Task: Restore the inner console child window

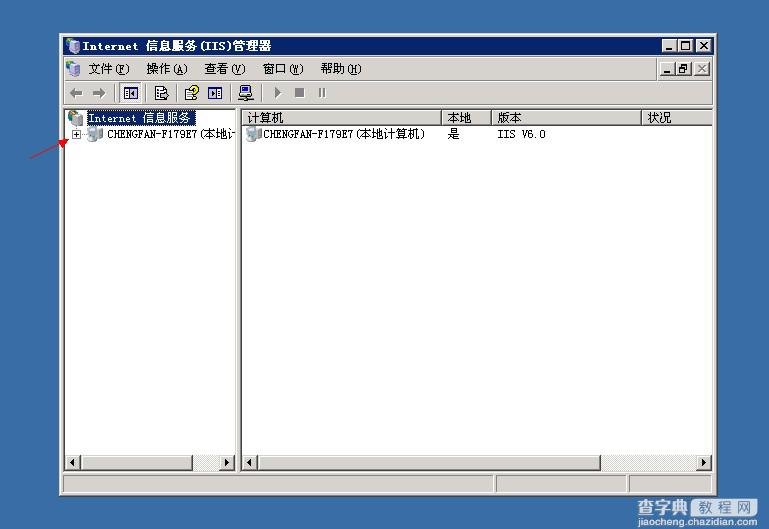Action: click(x=683, y=69)
